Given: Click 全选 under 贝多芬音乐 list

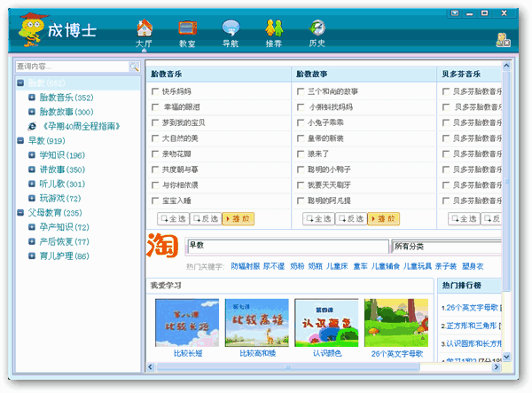Looking at the screenshot, I should 464,219.
